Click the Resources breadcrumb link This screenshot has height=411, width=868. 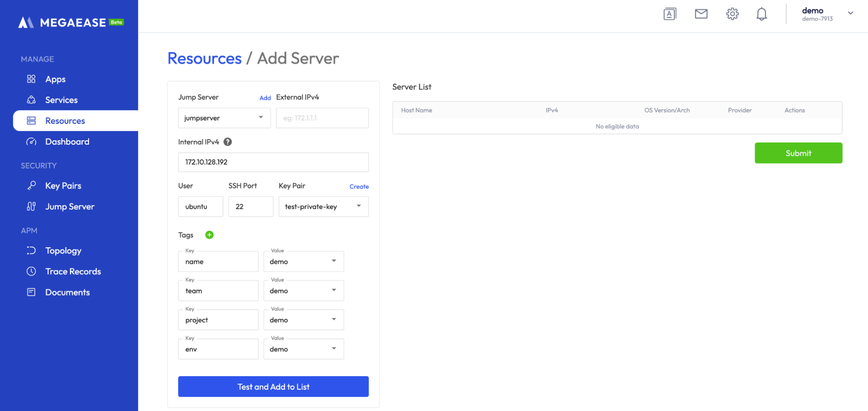click(x=205, y=58)
